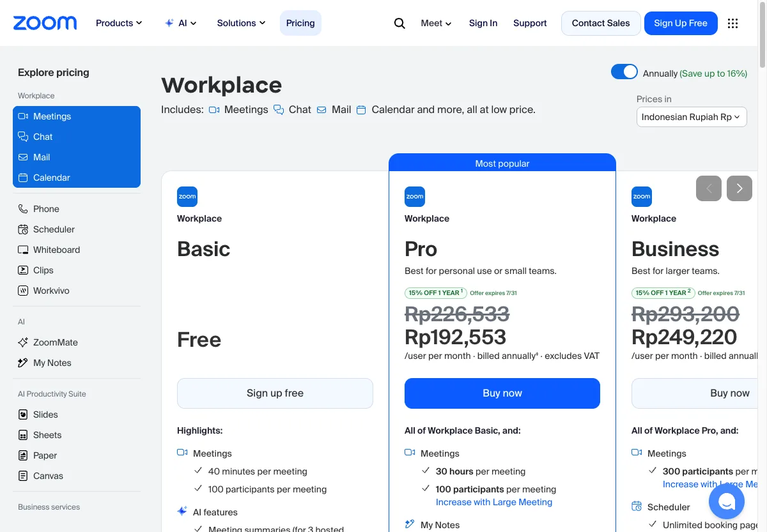Viewport: 767px width, 532px height.
Task: Open Increase with Large Meeting link in Pro
Action: (494, 502)
